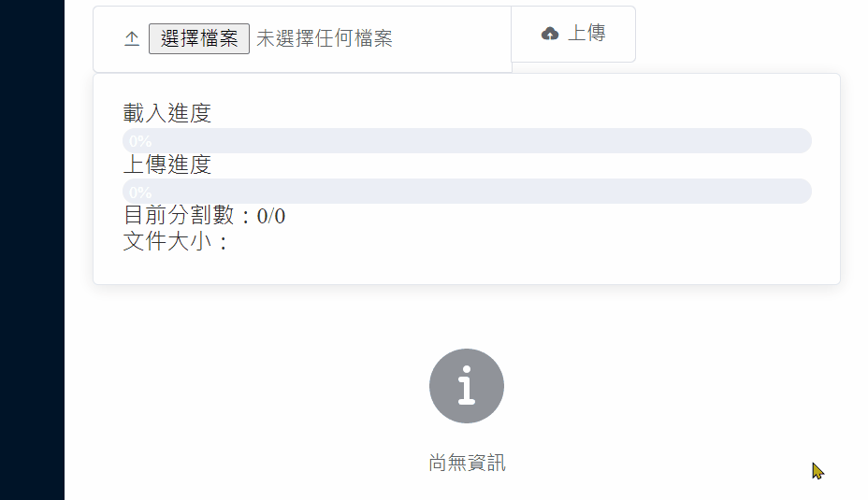The height and width of the screenshot is (500, 868).
Task: Click the 上傳 upload button text
Action: point(586,34)
